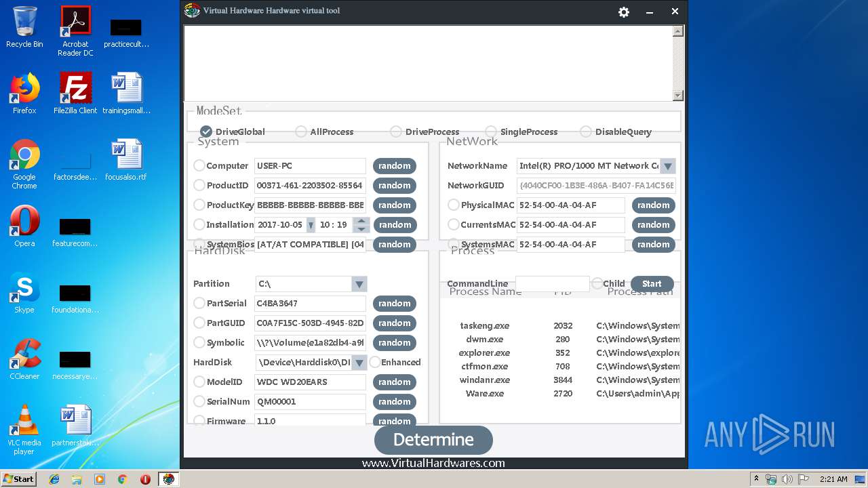The width and height of the screenshot is (868, 488).
Task: Increase Installation time with up arrow
Action: pyautogui.click(x=362, y=221)
